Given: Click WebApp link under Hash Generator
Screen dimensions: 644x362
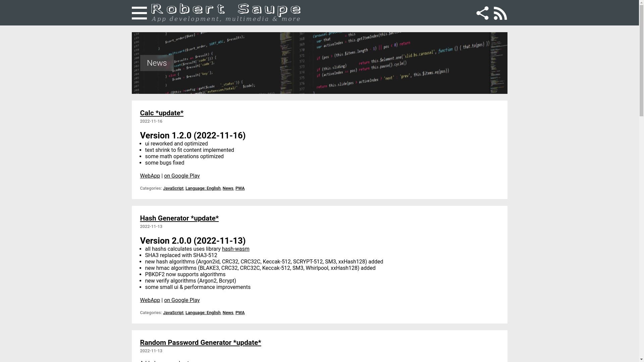Looking at the screenshot, I should [x=150, y=300].
